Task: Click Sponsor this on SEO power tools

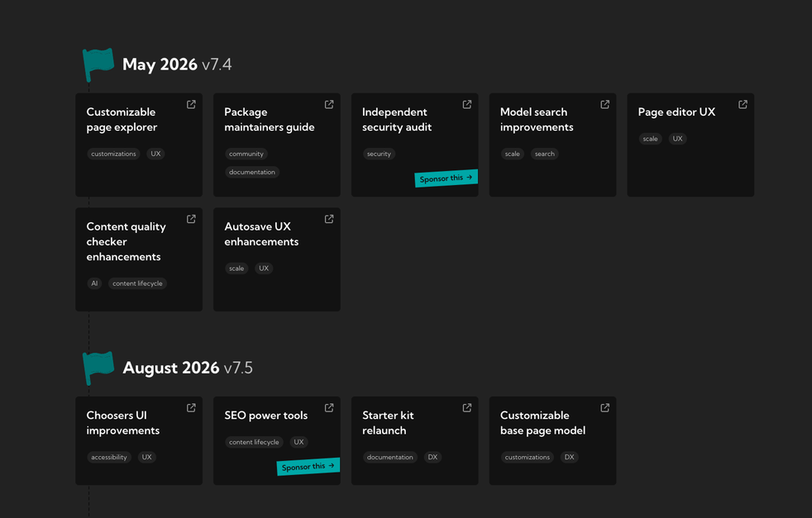Action: point(308,467)
